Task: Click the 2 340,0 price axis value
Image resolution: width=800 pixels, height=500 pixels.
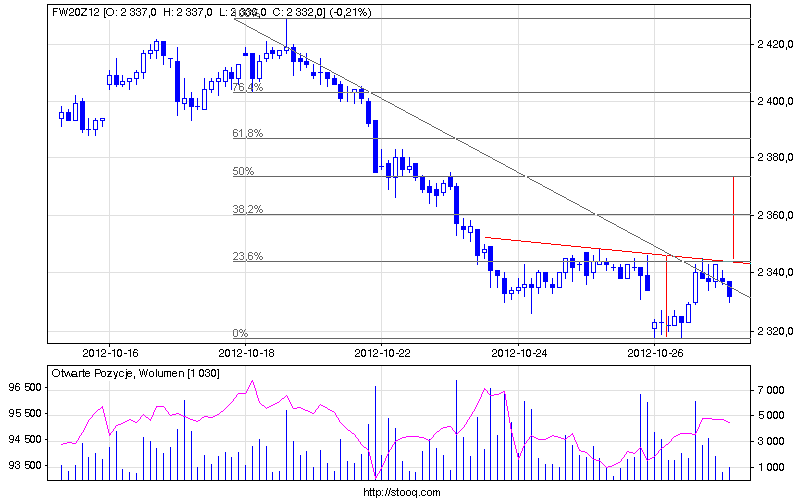Action: coord(776,272)
